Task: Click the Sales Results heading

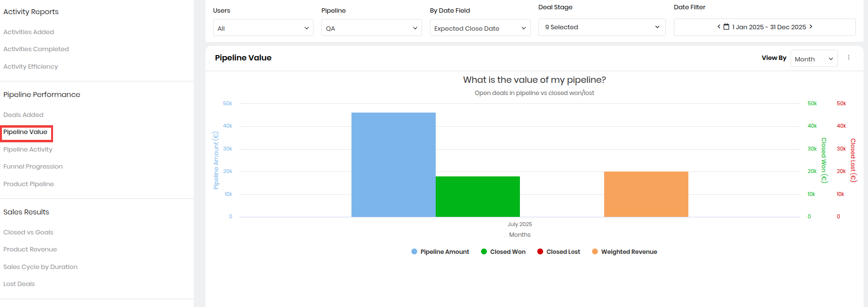Action: tap(26, 212)
